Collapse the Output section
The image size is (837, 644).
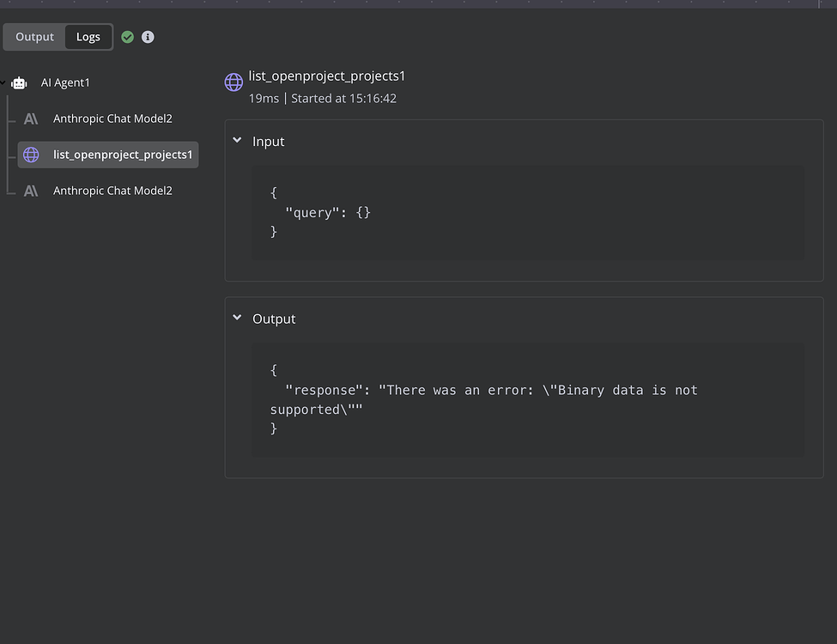pyautogui.click(x=237, y=318)
